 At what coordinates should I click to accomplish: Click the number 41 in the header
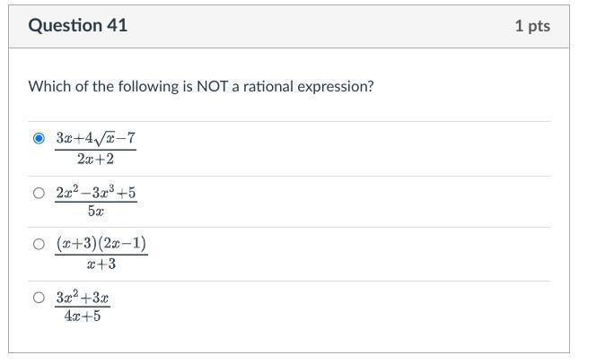(117, 26)
